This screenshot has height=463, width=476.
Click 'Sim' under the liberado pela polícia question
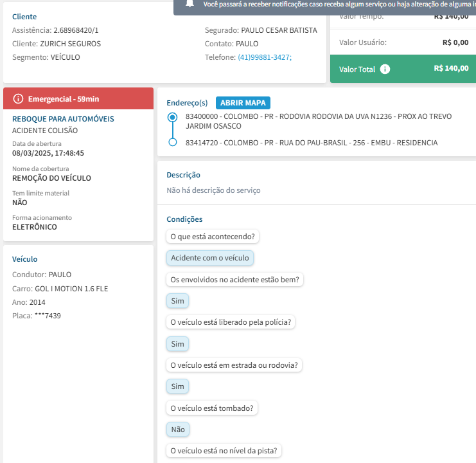(177, 344)
